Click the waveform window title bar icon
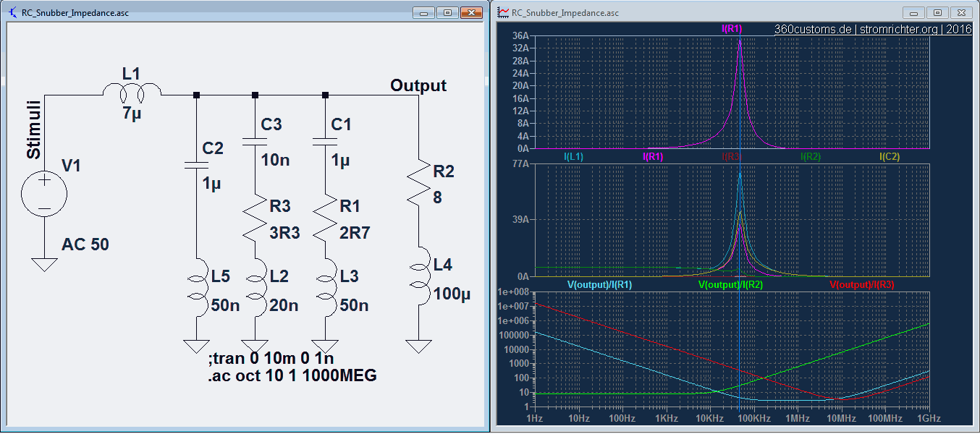 tap(502, 12)
